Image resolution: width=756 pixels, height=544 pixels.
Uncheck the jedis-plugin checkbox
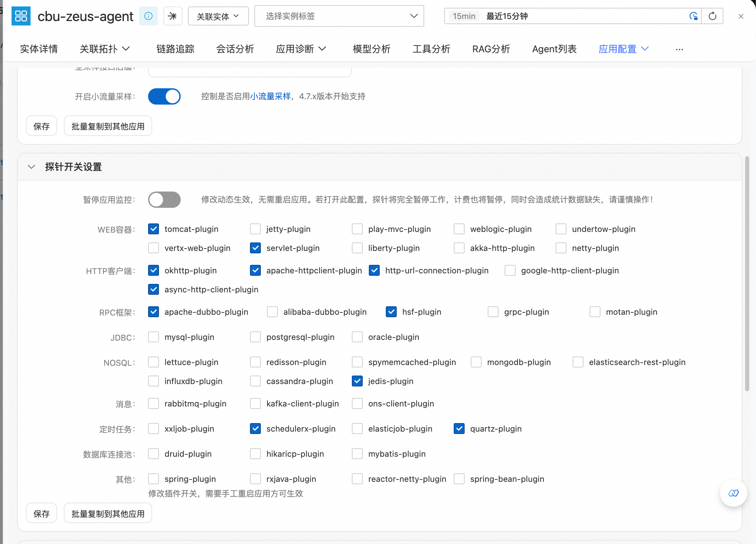click(357, 381)
